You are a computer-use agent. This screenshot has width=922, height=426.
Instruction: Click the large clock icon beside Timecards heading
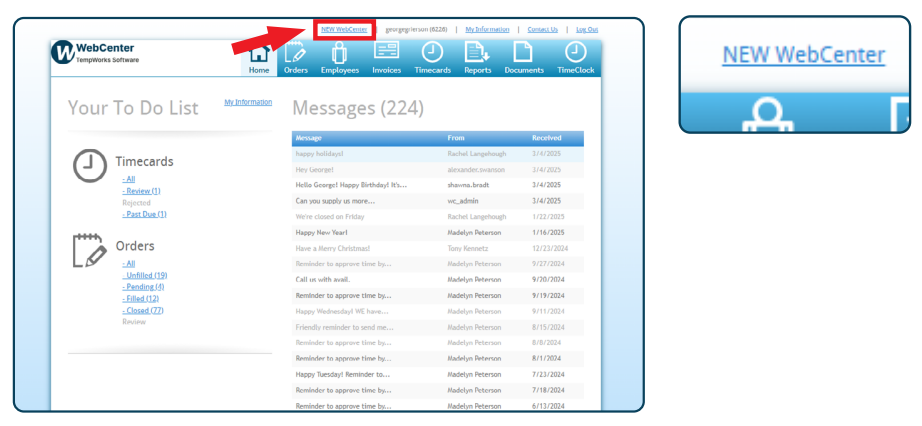coord(89,165)
